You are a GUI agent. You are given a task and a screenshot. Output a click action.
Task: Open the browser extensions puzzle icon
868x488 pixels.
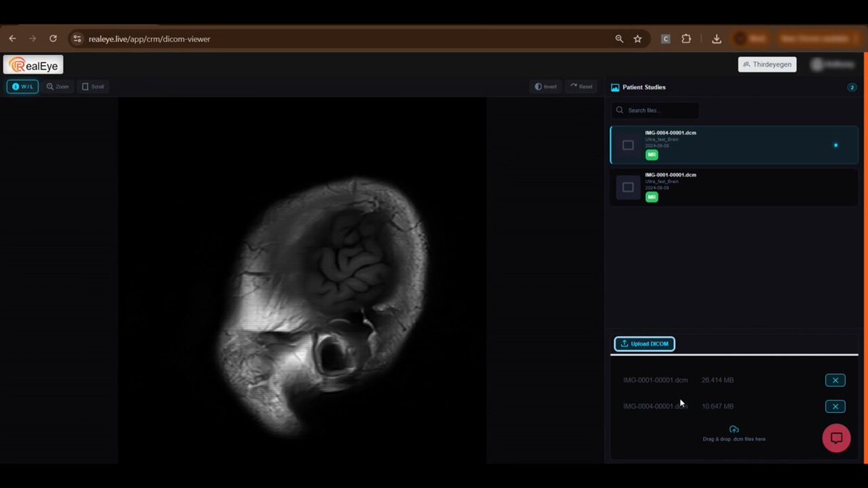686,39
